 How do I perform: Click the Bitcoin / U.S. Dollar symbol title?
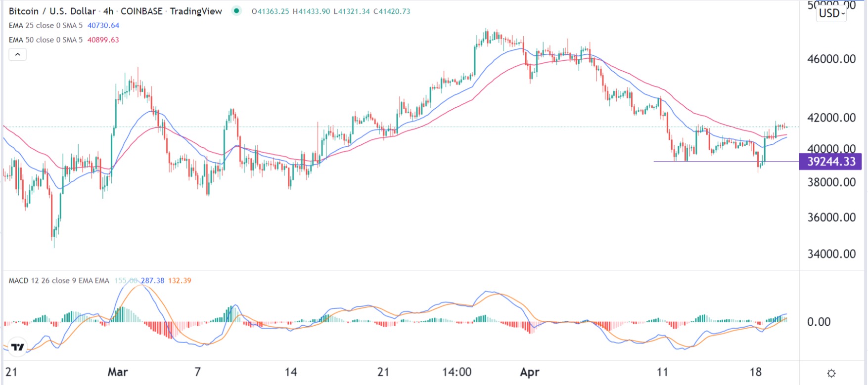(52, 11)
